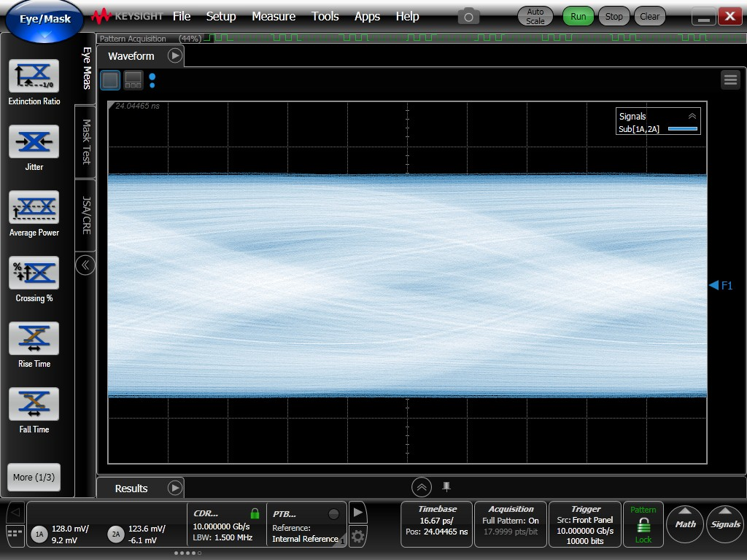Open the Math panel
Screen dimensions: 747x560
point(684,524)
